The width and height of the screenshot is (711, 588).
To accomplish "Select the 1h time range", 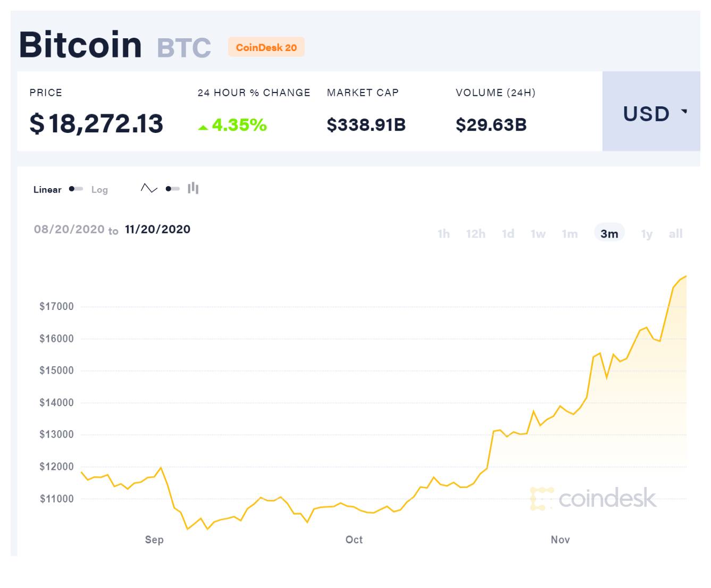I will pos(444,233).
